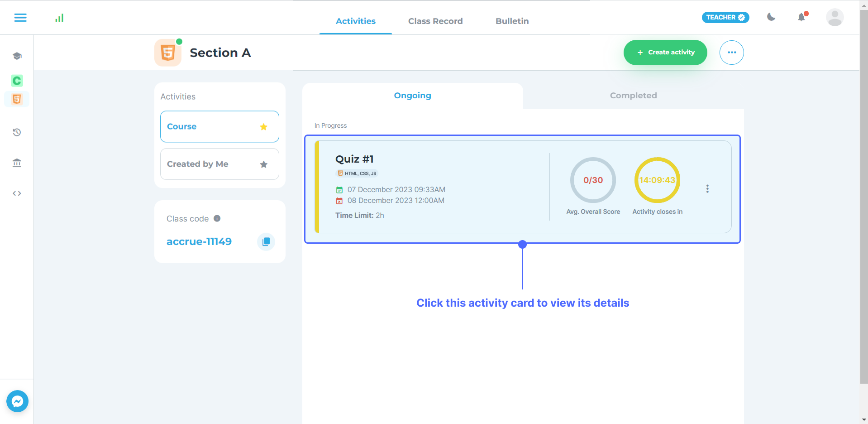
Task: Click the graduation cap sidebar icon
Action: [x=17, y=56]
